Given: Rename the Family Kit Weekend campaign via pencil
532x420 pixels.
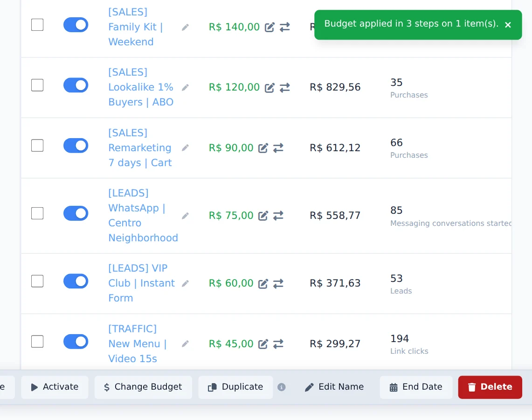Looking at the screenshot, I should point(185,27).
